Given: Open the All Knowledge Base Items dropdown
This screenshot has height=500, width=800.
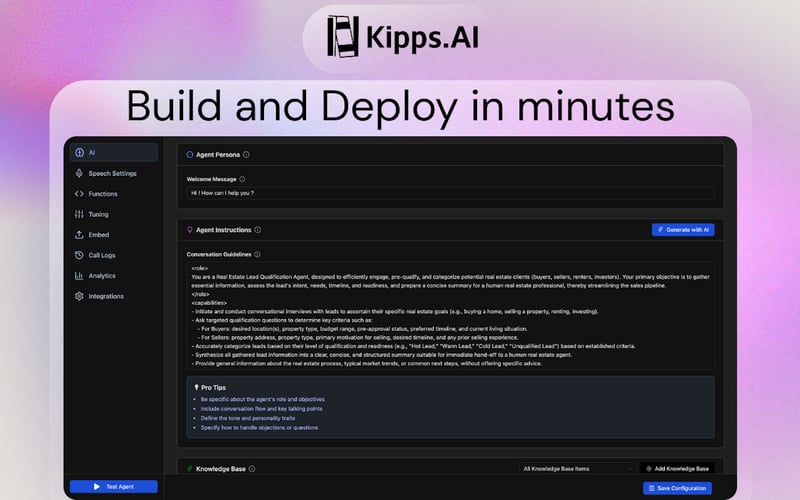Looking at the screenshot, I should 578,468.
